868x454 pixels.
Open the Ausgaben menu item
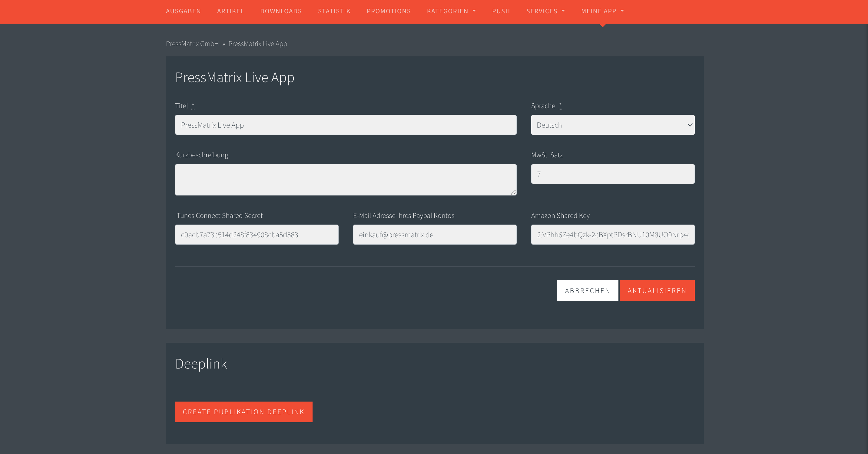tap(183, 11)
